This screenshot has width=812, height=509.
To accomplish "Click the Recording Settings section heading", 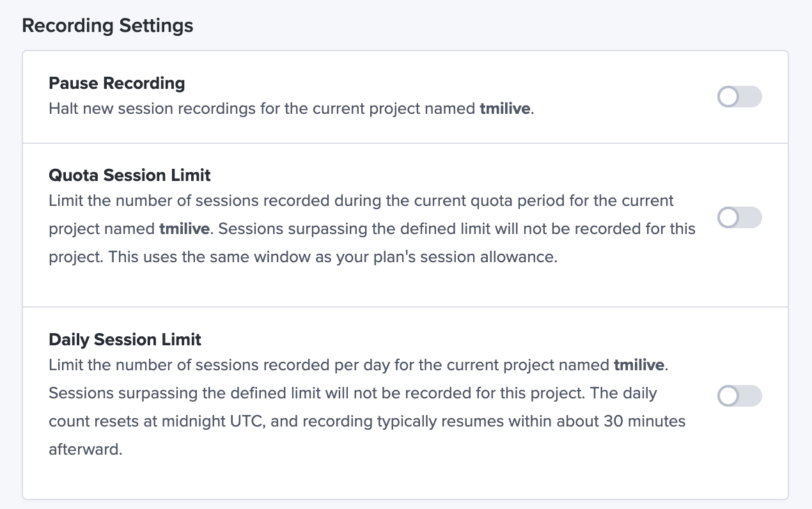I will (x=107, y=26).
